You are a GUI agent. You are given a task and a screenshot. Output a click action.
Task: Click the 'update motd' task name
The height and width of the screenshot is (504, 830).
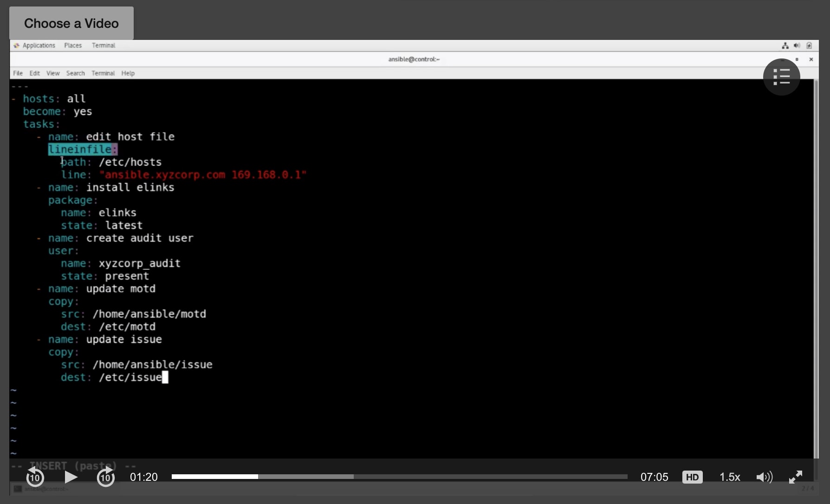pyautogui.click(x=121, y=289)
